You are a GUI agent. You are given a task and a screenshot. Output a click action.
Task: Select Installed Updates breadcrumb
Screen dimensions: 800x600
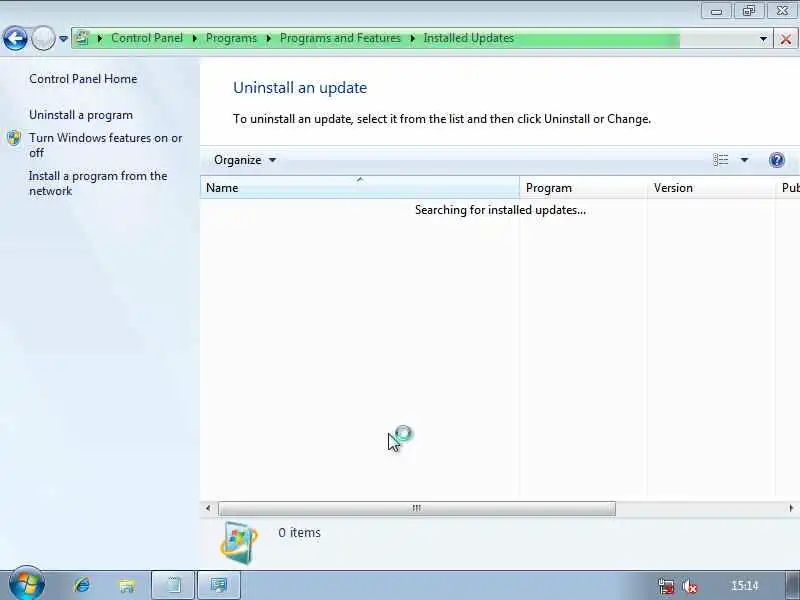click(468, 38)
